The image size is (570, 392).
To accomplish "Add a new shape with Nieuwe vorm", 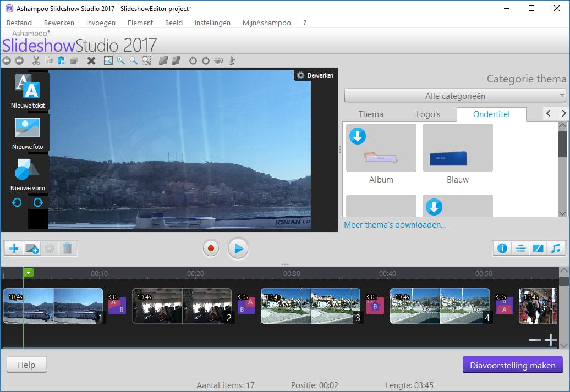I will tap(28, 175).
